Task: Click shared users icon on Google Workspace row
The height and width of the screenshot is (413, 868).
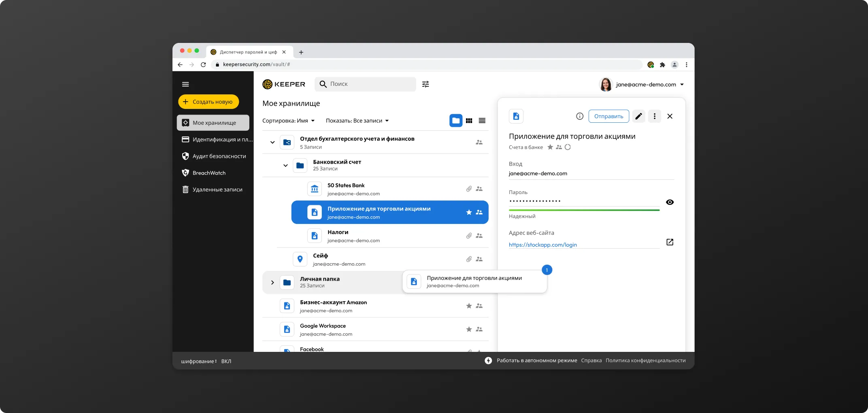Action: coord(479,329)
